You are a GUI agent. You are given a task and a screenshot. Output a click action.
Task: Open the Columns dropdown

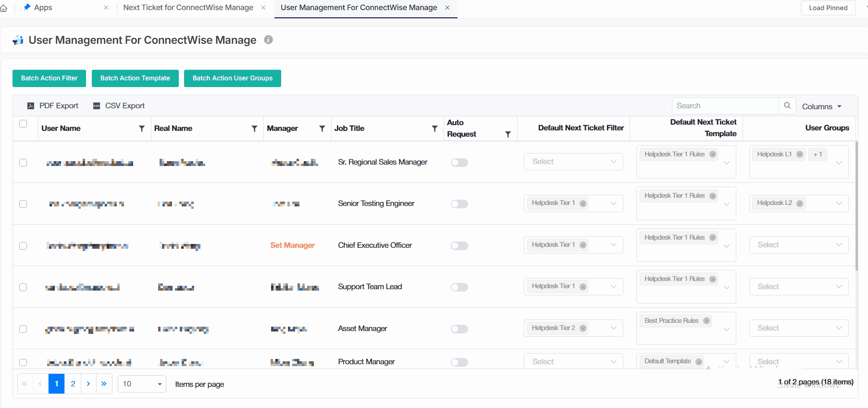822,106
